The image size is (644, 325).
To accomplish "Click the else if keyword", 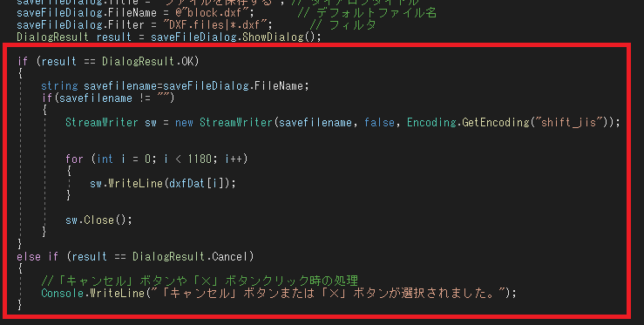I will [37, 257].
